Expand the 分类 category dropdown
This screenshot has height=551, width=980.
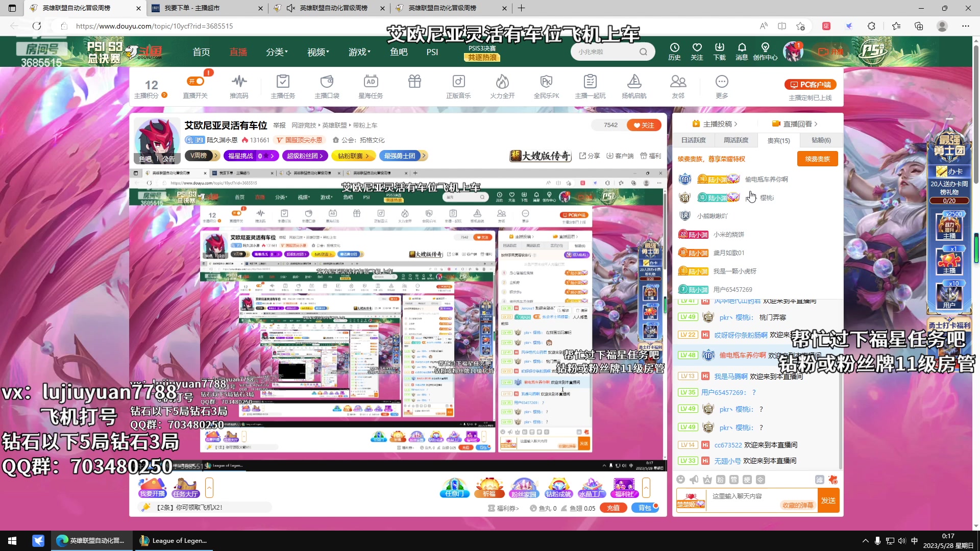(x=277, y=52)
